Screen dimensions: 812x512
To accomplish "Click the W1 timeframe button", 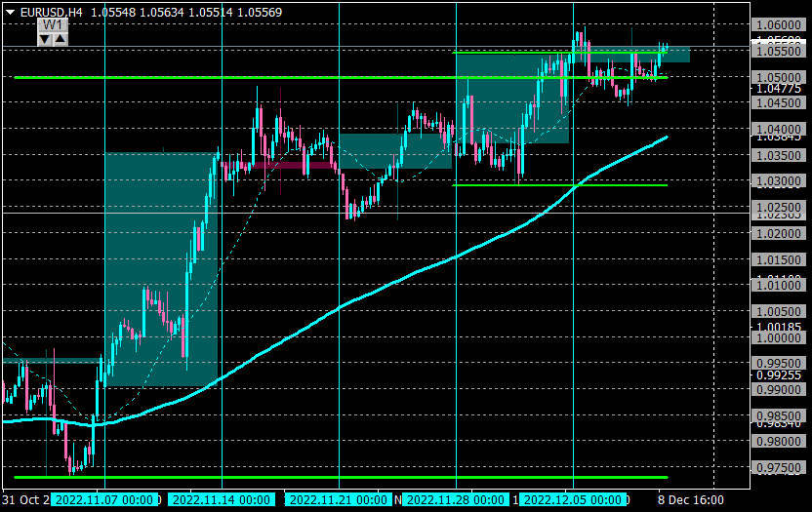I will (53, 24).
